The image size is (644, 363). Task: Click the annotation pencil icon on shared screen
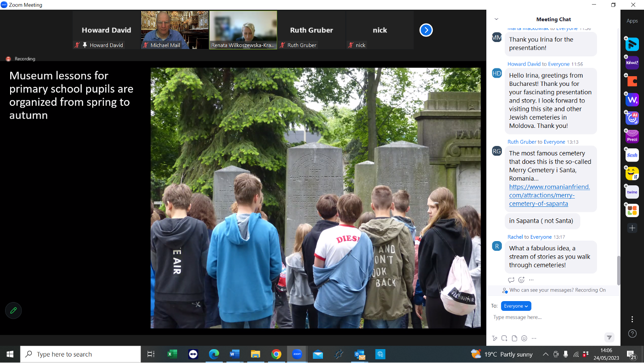pyautogui.click(x=13, y=310)
